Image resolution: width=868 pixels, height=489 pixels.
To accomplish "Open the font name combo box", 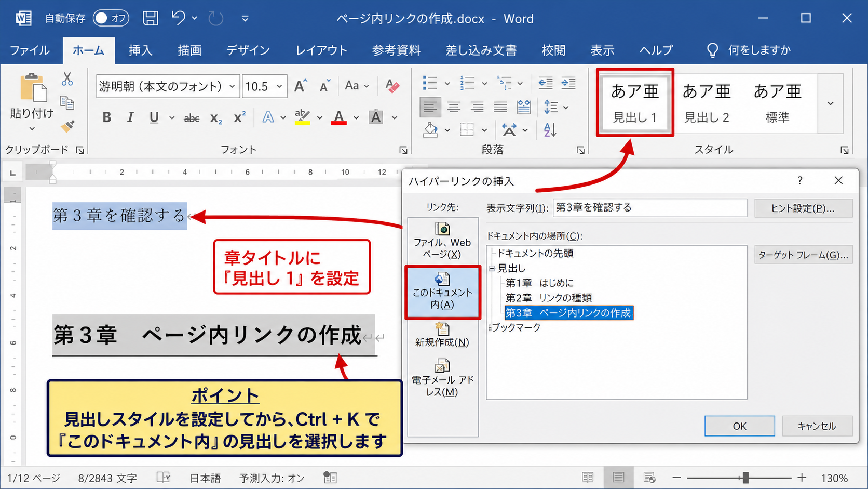I will click(167, 86).
